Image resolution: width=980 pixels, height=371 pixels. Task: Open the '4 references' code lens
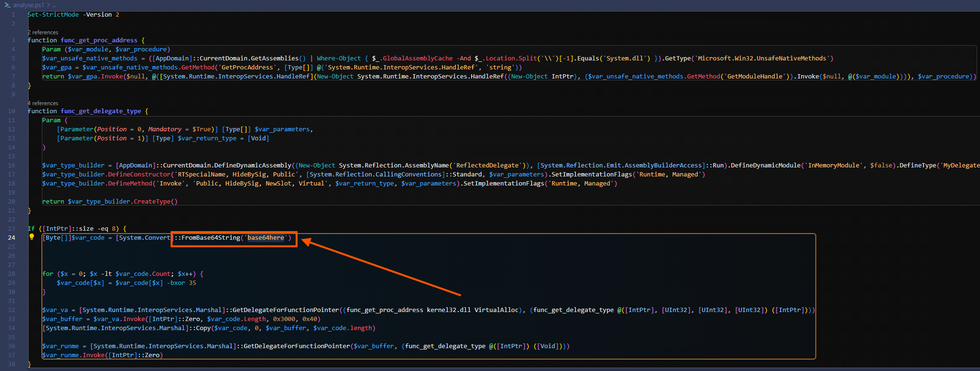tap(43, 103)
